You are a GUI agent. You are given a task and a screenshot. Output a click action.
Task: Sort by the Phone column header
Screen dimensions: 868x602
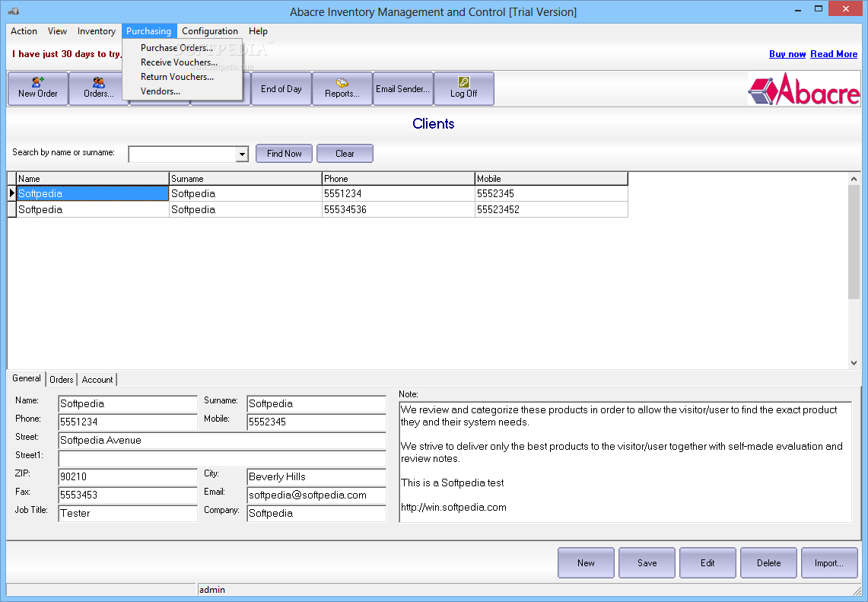click(x=398, y=178)
